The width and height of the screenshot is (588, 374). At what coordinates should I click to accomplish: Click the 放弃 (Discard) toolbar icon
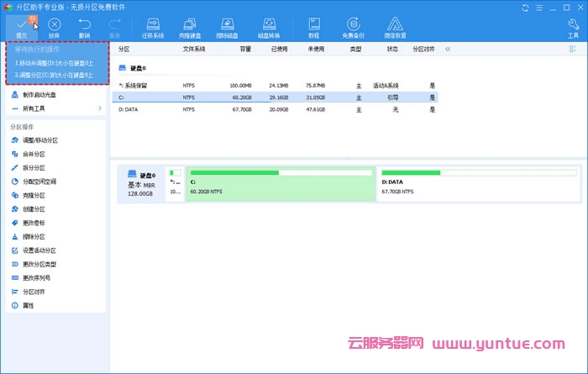(54, 26)
